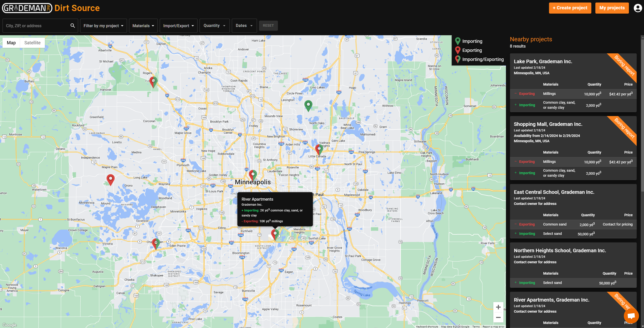The width and height of the screenshot is (644, 328).
Task: Click East Central Exporting Common sand row
Action: tap(573, 224)
